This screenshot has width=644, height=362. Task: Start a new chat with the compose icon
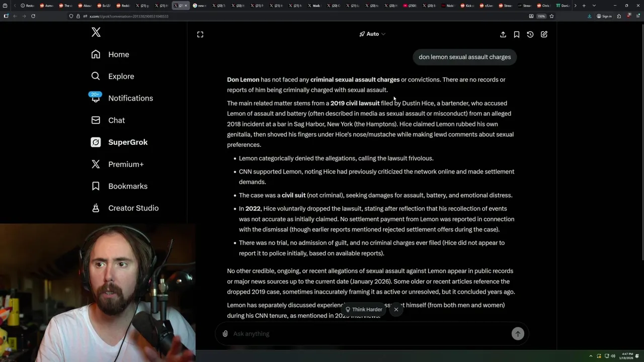(x=544, y=34)
